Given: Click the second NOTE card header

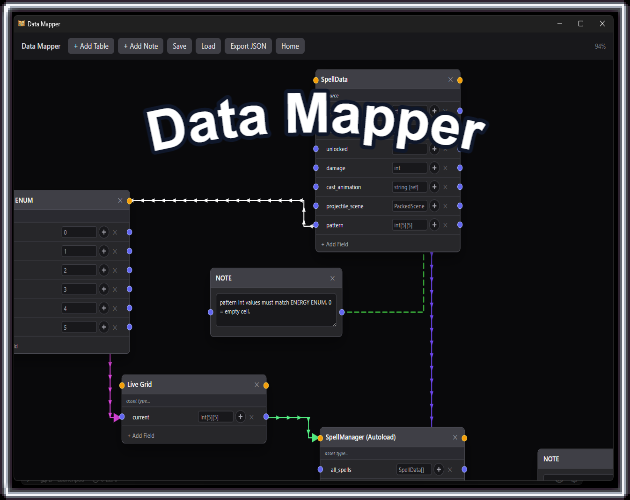Looking at the screenshot, I should click(575, 459).
